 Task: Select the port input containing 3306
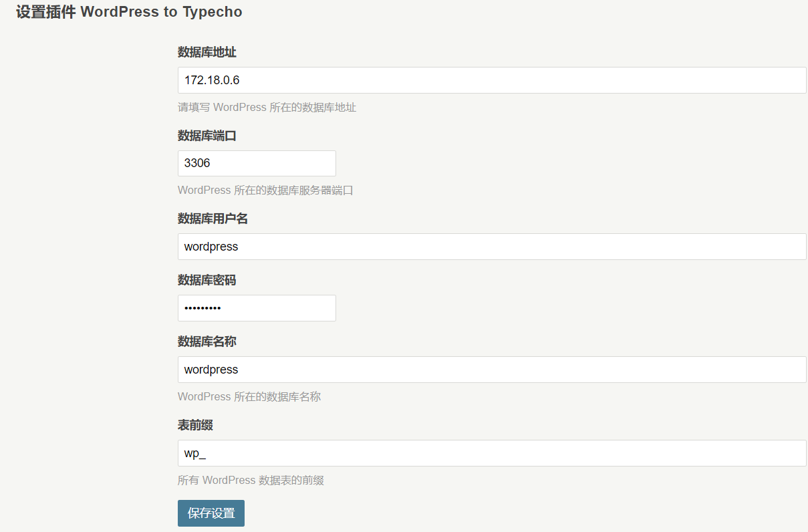[x=257, y=163]
